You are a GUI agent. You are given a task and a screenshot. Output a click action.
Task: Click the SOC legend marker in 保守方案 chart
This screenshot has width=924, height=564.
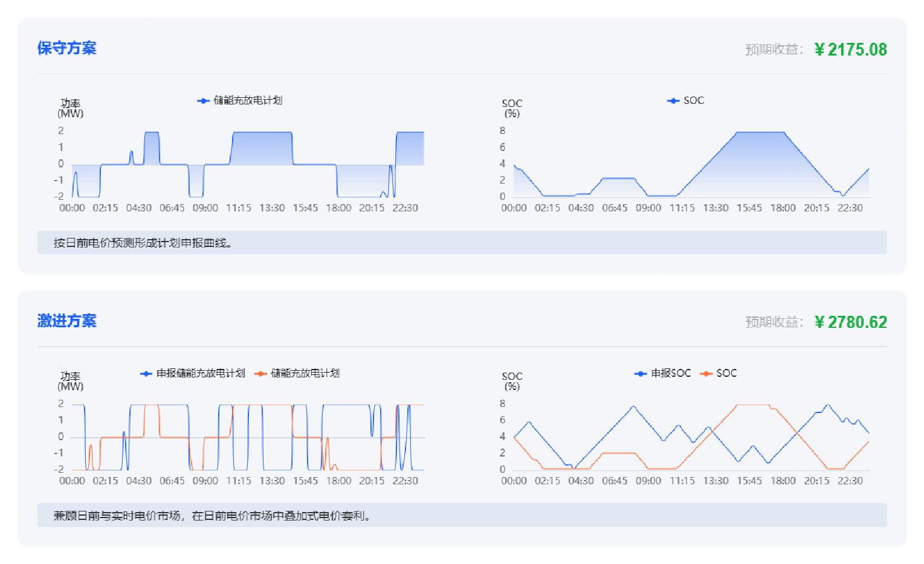point(673,100)
